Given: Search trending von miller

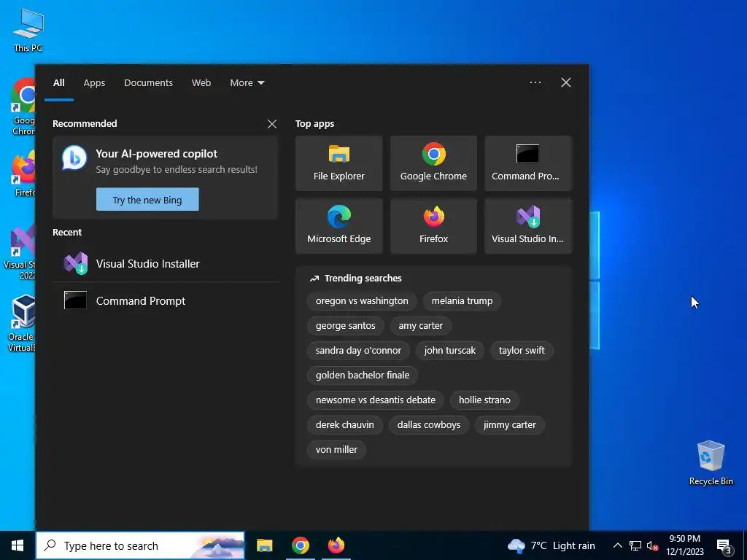Looking at the screenshot, I should pyautogui.click(x=336, y=449).
